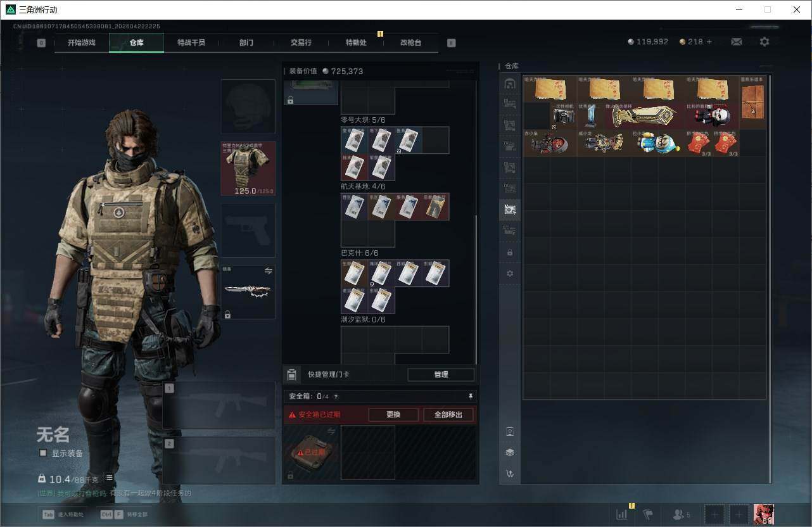Select the 一次性相机 camera item in the warehouse

(x=563, y=116)
